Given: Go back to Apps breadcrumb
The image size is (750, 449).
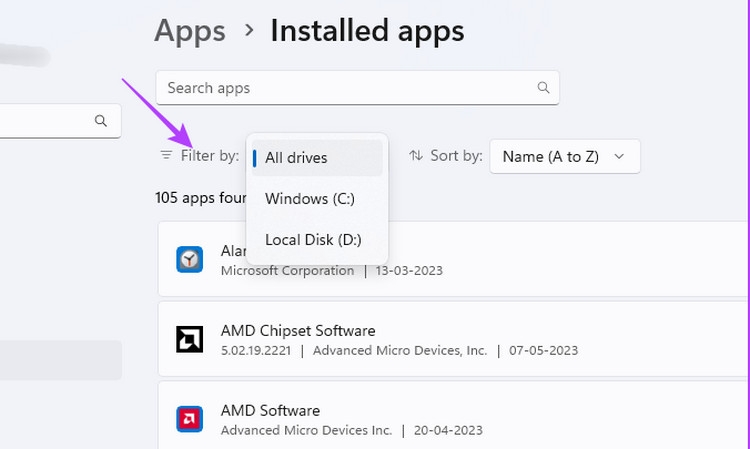Looking at the screenshot, I should pyautogui.click(x=190, y=31).
